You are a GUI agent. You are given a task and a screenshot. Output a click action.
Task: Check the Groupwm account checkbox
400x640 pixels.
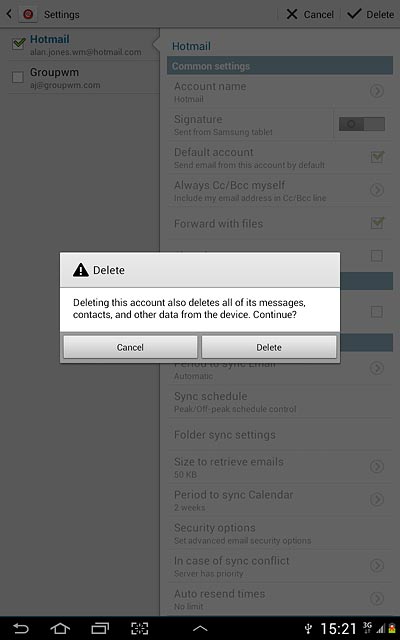[18, 77]
